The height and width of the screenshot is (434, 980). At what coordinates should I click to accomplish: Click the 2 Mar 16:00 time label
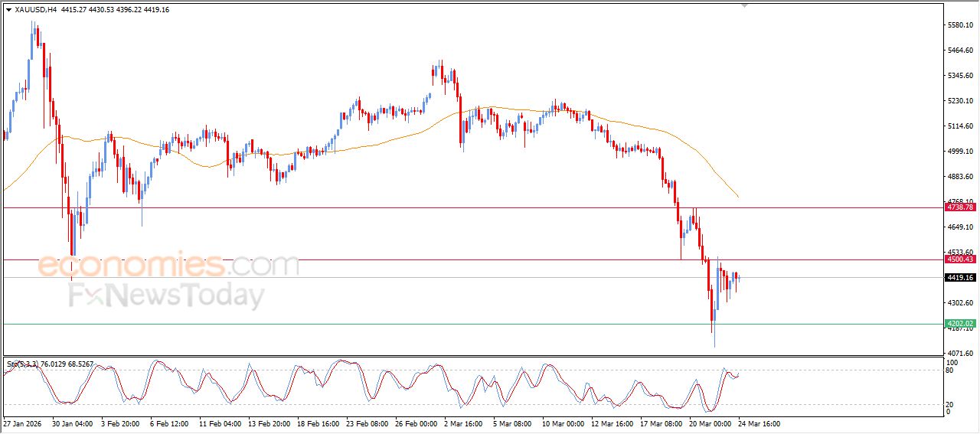point(463,423)
